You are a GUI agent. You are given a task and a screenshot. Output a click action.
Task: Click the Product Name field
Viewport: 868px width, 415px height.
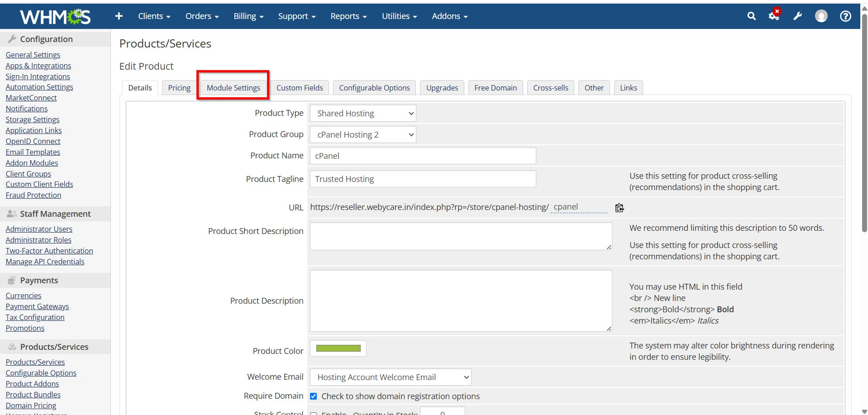pyautogui.click(x=423, y=156)
